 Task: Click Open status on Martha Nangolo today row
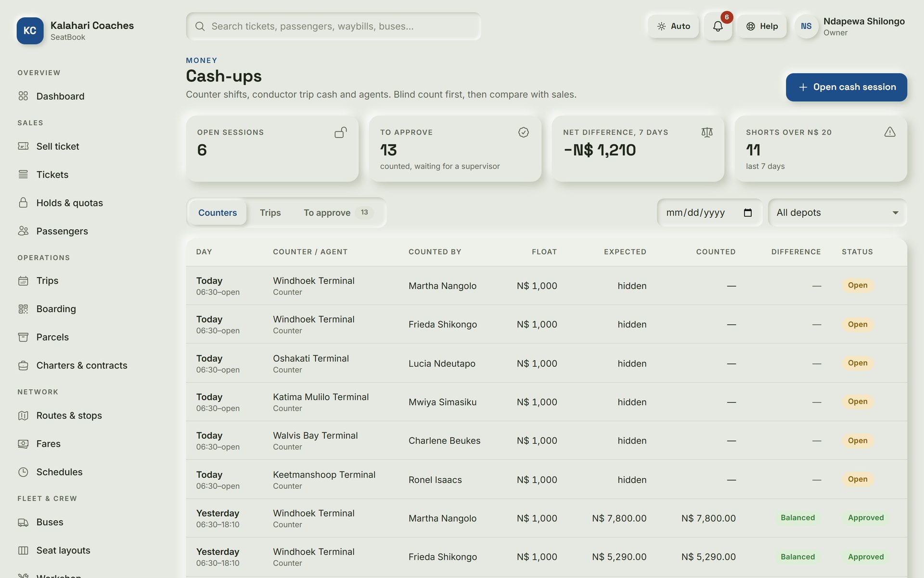coord(858,285)
